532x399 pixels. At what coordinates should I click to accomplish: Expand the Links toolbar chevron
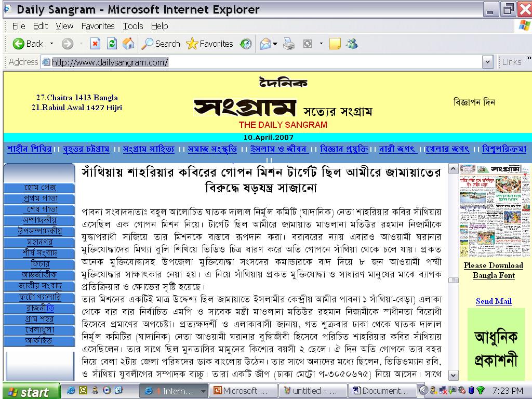click(x=529, y=58)
